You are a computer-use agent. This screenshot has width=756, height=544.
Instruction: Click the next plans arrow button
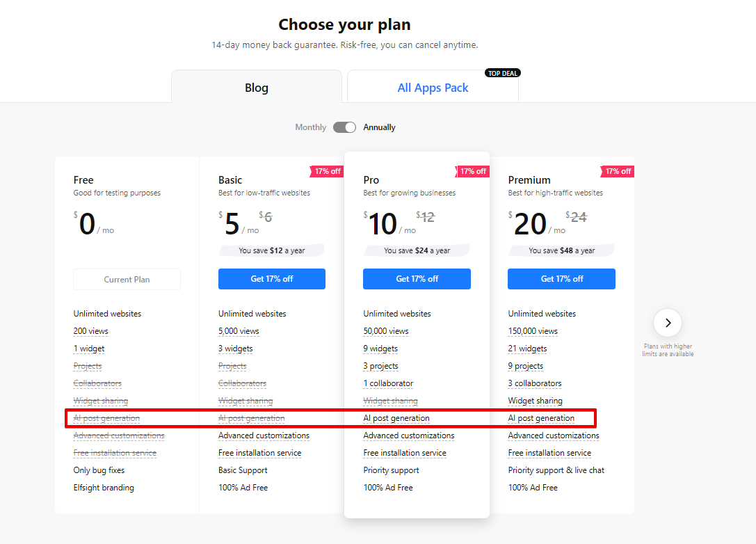point(668,323)
